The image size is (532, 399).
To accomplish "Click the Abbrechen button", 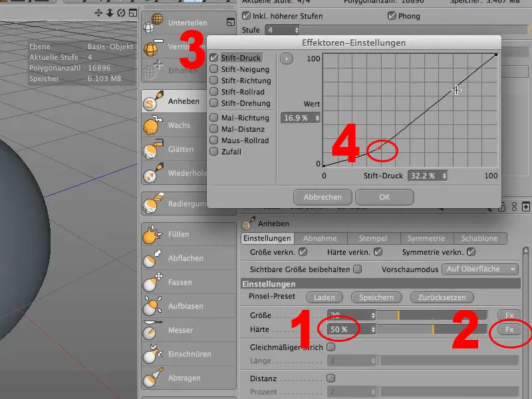I will pyautogui.click(x=323, y=197).
